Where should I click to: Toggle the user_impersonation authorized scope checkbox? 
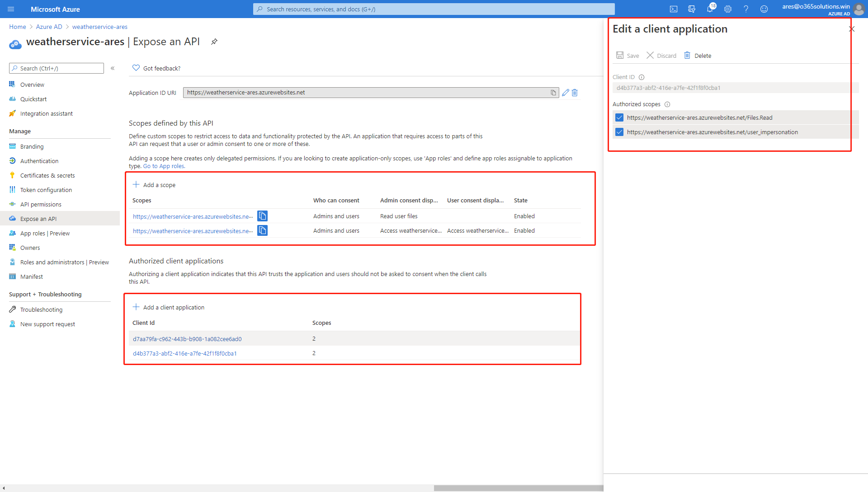(x=619, y=131)
